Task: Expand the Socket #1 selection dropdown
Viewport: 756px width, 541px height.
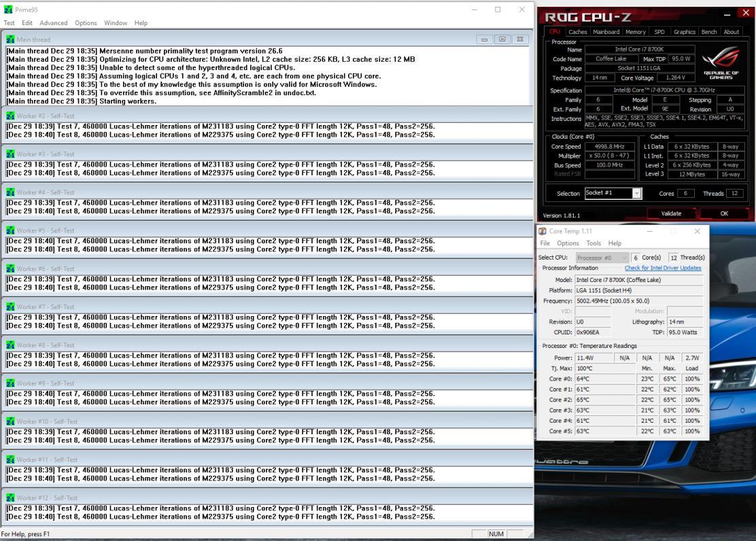Action: [637, 193]
